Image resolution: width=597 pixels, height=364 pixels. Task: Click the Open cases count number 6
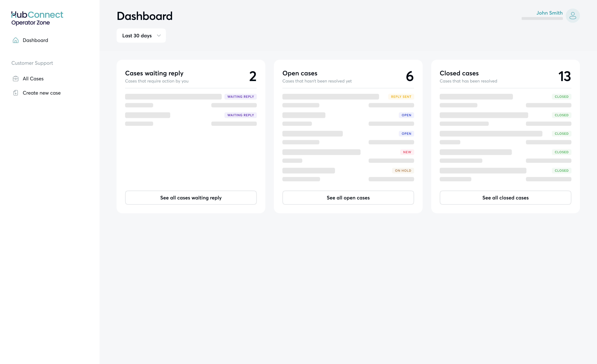[410, 76]
